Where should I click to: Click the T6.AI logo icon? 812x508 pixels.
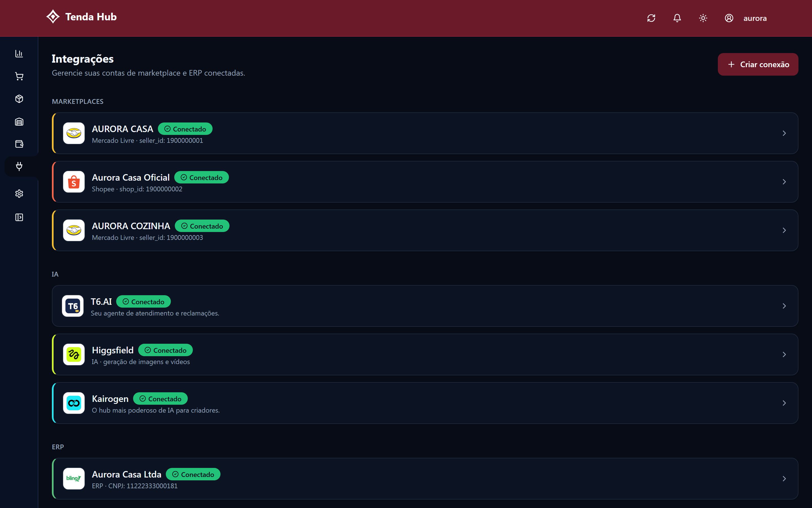coord(73,306)
